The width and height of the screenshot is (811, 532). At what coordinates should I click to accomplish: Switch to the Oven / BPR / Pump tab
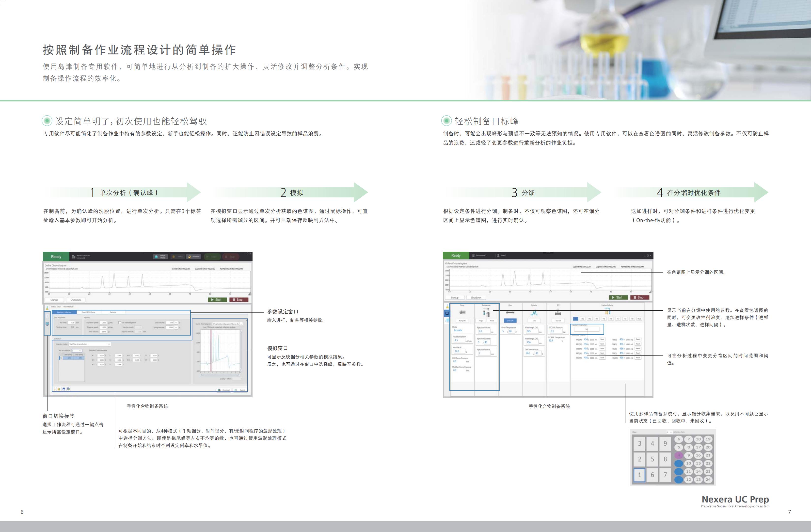click(89, 312)
